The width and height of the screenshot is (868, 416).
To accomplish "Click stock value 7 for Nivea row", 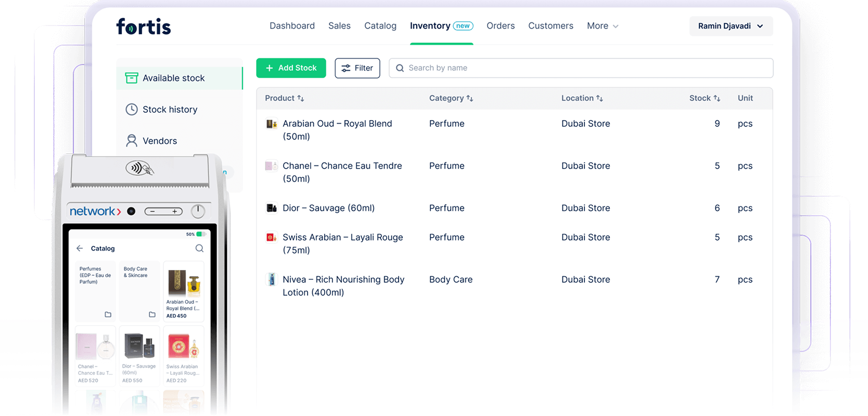I will point(717,279).
